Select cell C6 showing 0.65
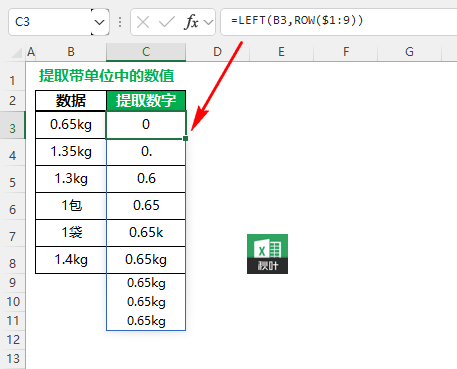This screenshot has height=369, width=457. pos(146,206)
